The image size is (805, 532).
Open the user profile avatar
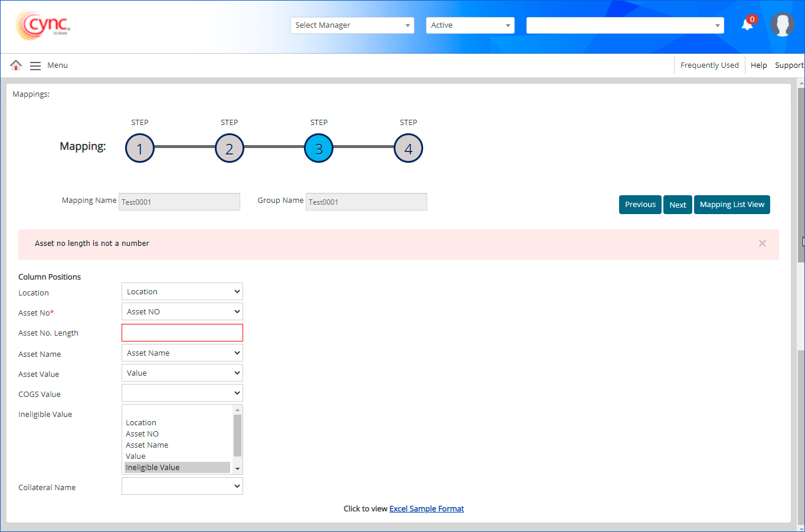click(x=782, y=25)
